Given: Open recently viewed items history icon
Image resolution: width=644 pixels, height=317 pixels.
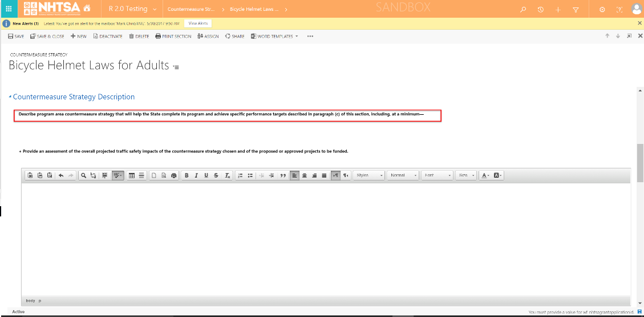Looking at the screenshot, I should [x=541, y=10].
